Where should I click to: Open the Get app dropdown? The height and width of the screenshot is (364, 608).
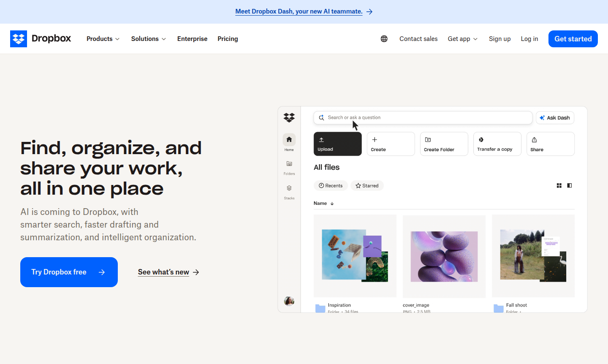462,38
